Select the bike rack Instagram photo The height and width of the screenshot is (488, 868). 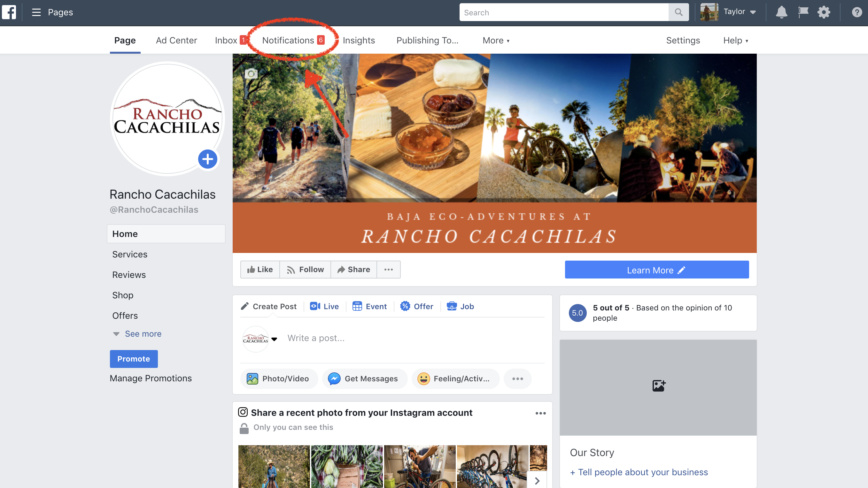[x=492, y=467]
